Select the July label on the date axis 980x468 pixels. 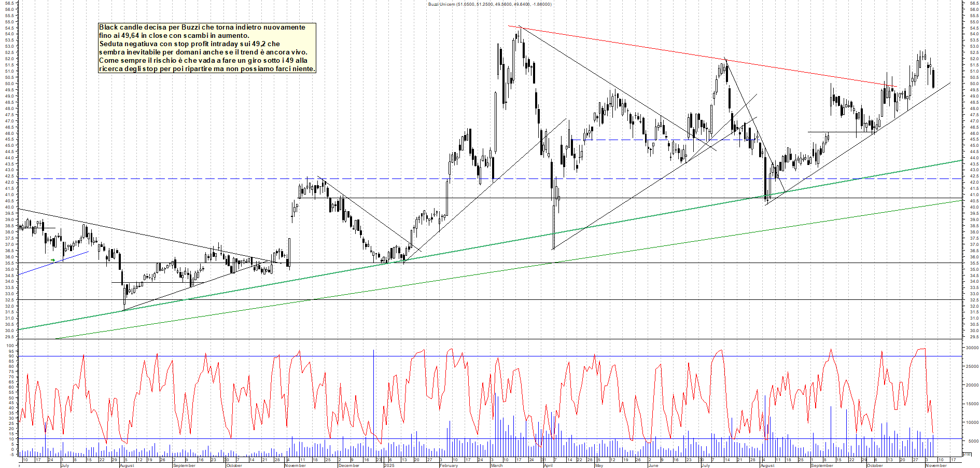65,466
